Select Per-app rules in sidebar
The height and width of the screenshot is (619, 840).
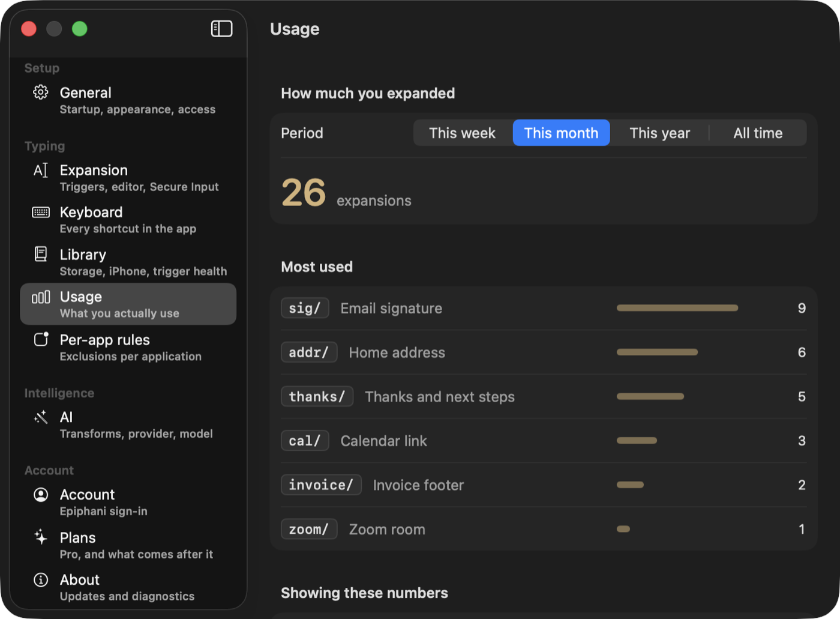point(128,347)
